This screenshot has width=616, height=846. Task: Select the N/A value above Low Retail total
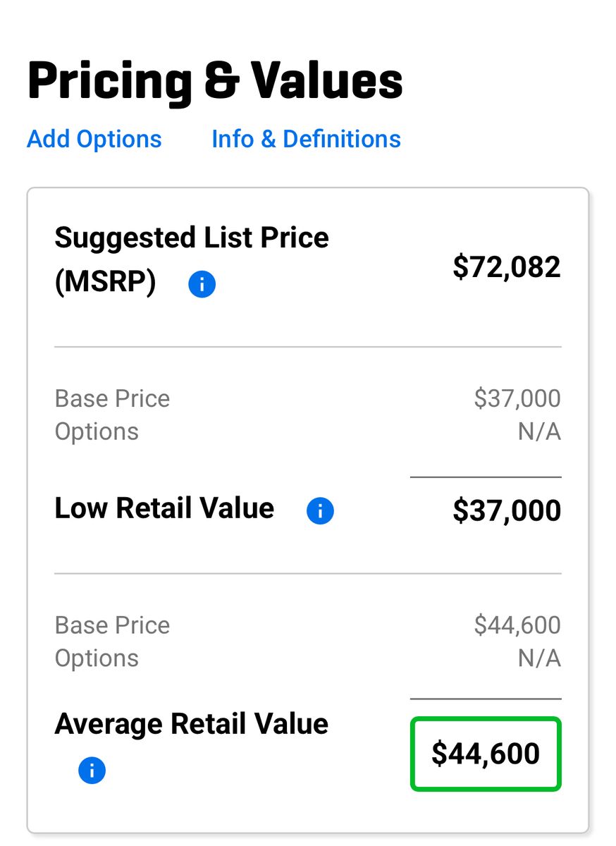point(538,431)
